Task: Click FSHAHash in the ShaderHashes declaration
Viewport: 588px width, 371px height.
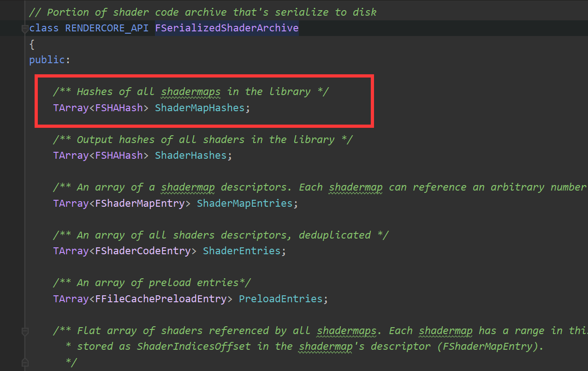Action: [119, 156]
